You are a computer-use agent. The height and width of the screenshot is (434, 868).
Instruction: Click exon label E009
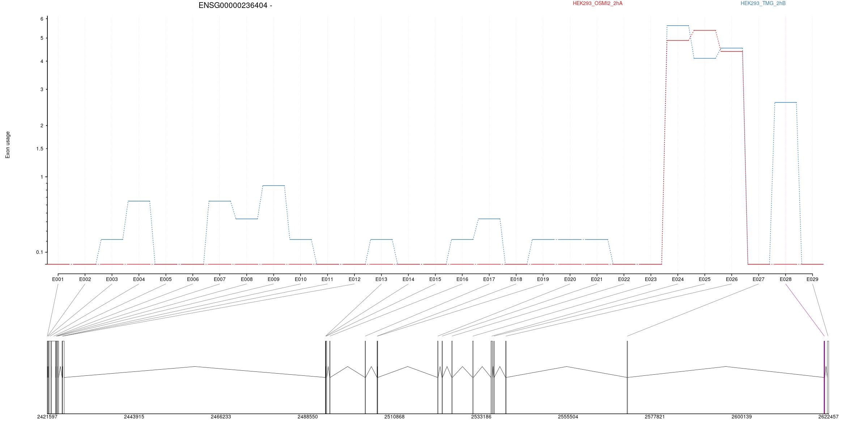273,279
